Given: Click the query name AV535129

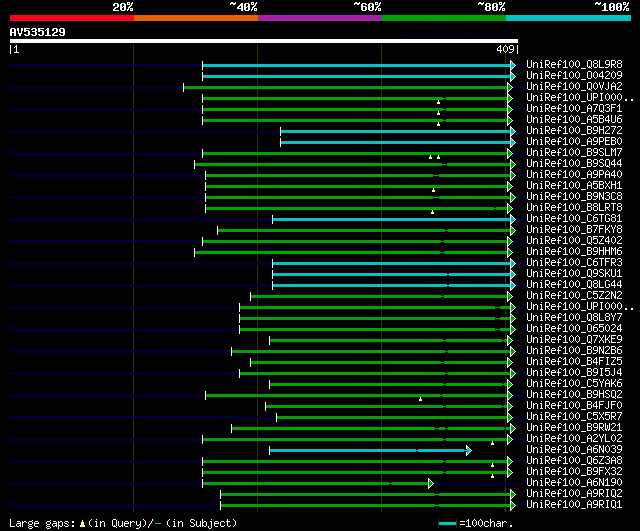Looking at the screenshot, I should coord(38,32).
